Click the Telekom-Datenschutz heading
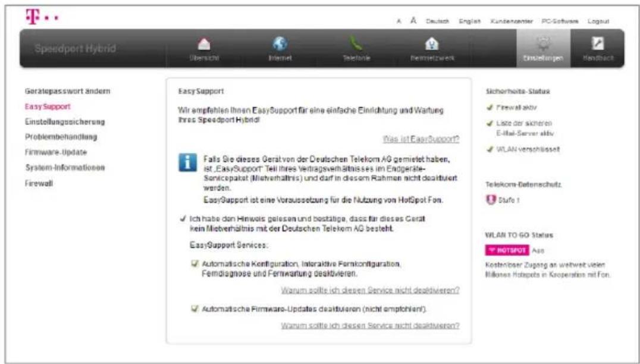 (523, 184)
